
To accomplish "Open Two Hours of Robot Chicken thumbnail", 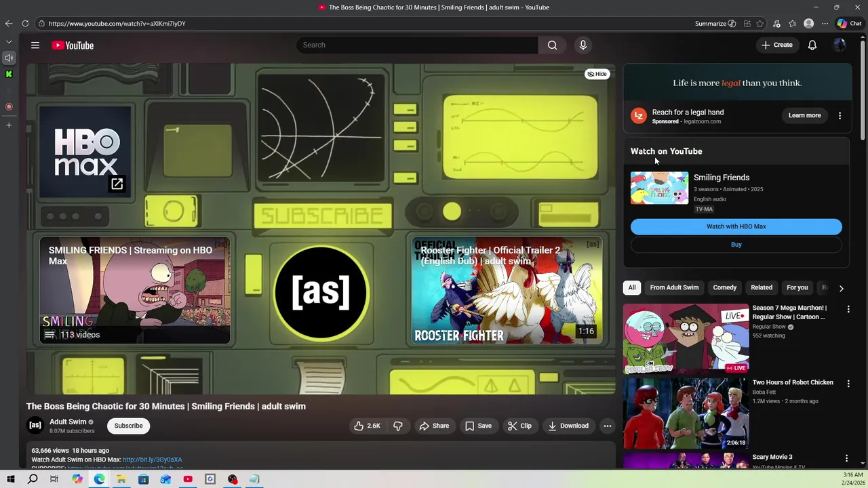I will pos(686,413).
